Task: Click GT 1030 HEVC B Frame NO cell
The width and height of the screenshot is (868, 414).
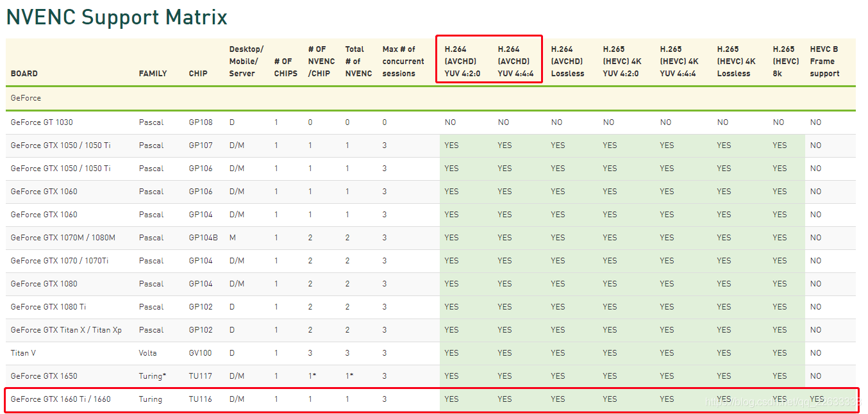Action: tap(815, 122)
